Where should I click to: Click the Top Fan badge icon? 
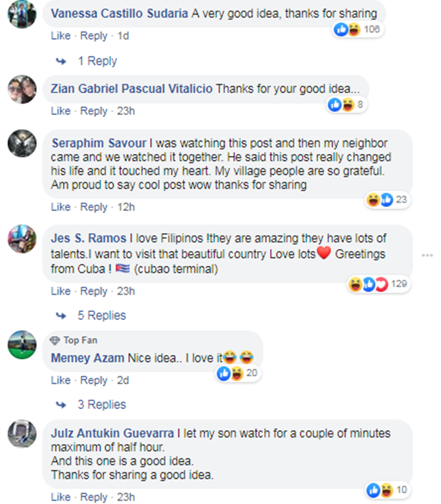pyautogui.click(x=55, y=341)
